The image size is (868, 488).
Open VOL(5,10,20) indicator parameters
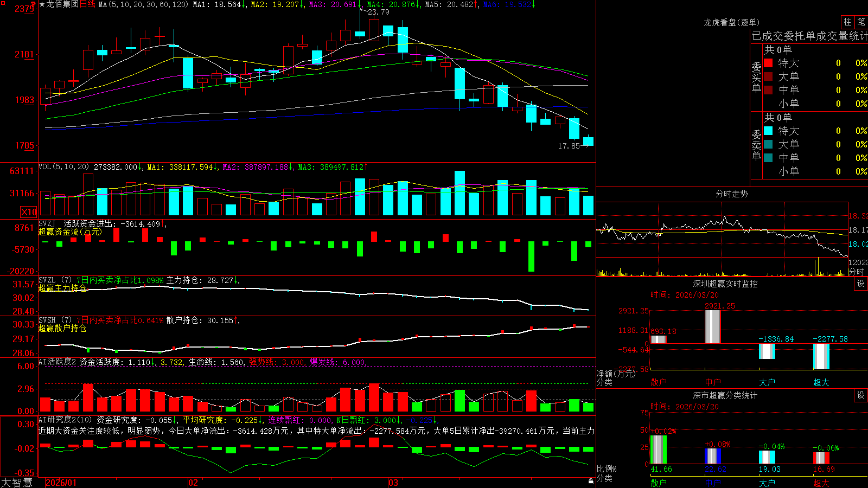coord(63,167)
